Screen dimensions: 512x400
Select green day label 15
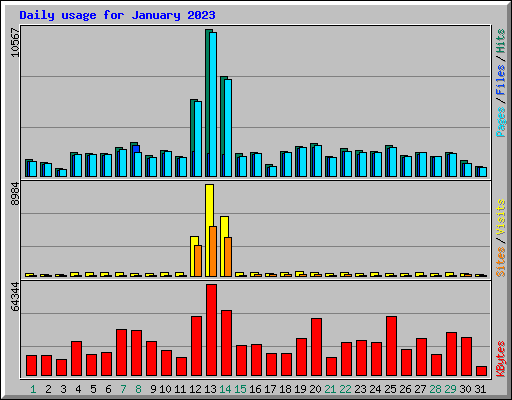pos(240,389)
